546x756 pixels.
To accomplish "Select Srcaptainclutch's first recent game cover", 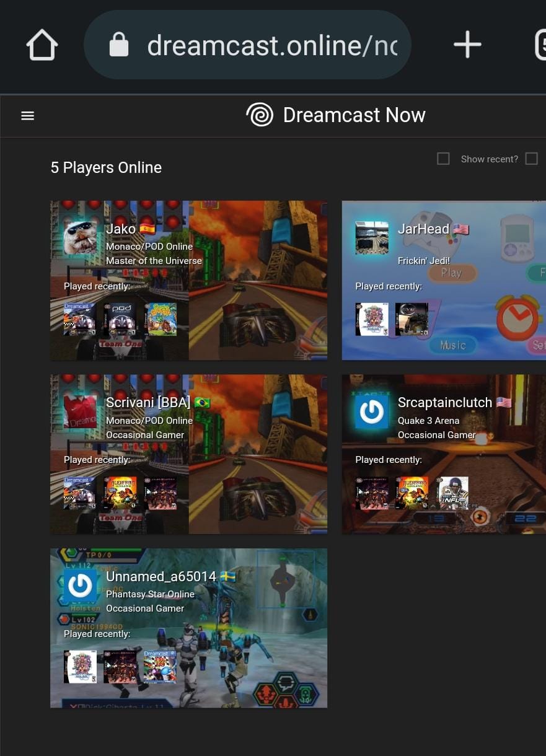I will coord(372,493).
